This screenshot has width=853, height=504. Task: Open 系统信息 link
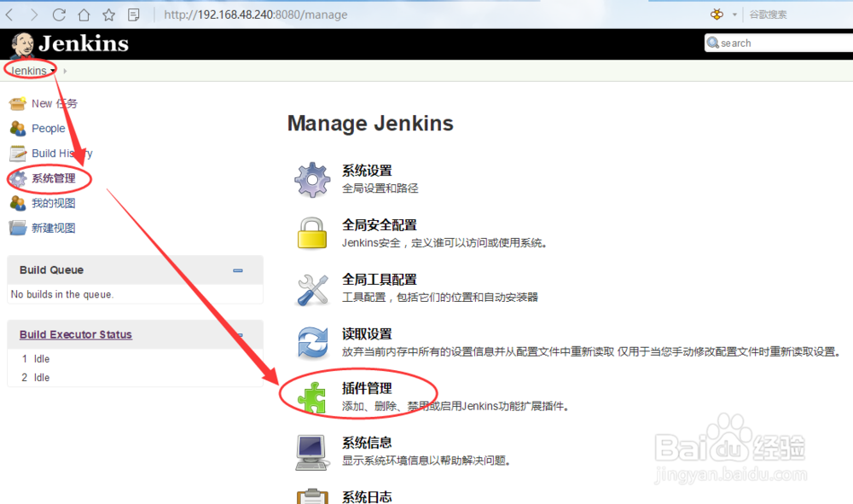367,443
